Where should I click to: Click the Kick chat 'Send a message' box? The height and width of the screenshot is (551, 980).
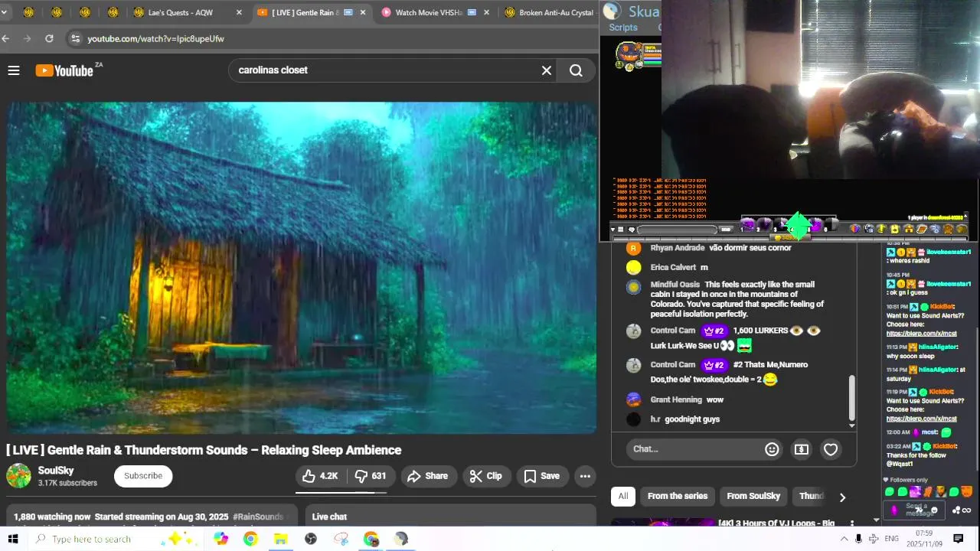[916, 510]
